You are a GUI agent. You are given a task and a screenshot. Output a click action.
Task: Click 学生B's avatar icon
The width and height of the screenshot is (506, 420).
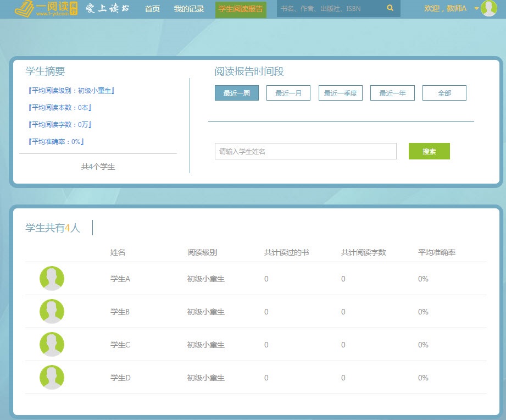pyautogui.click(x=52, y=312)
